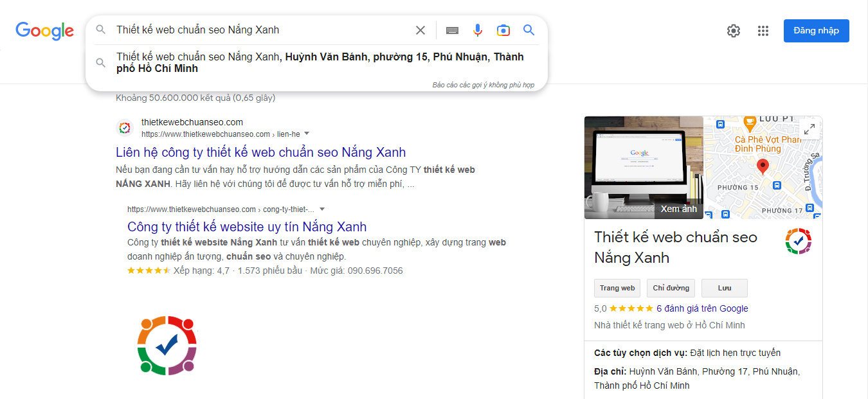Click the blue search magnifier button

[529, 30]
